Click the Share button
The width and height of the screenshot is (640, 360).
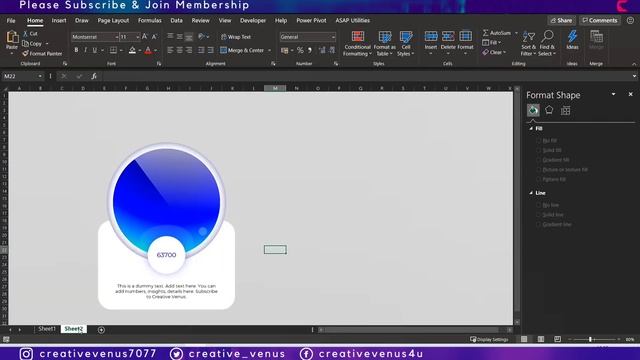pos(561,20)
